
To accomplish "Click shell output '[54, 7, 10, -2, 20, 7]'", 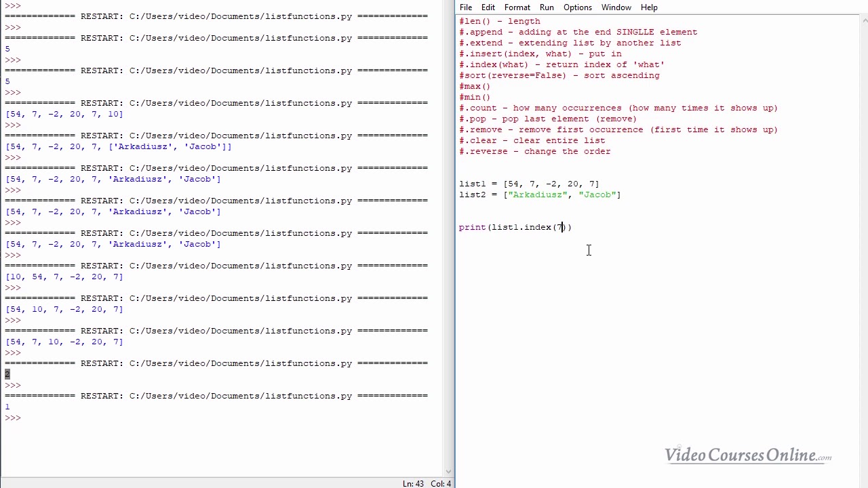I will (64, 342).
